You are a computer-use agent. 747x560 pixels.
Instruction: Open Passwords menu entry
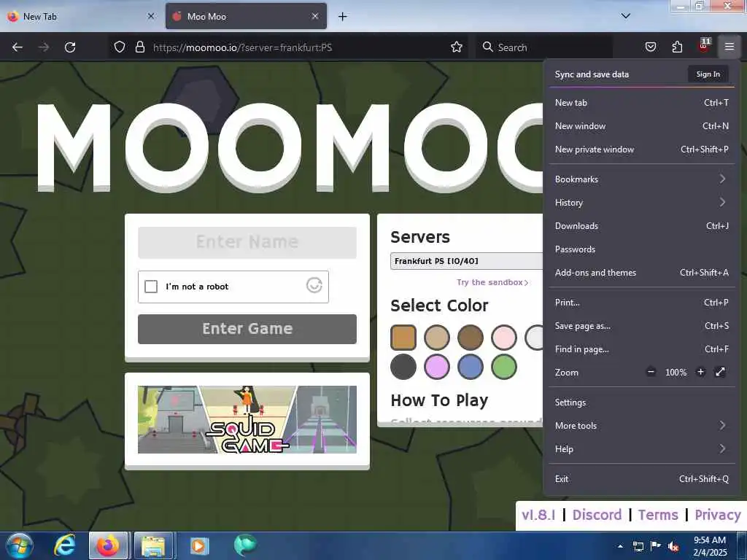pyautogui.click(x=641, y=249)
